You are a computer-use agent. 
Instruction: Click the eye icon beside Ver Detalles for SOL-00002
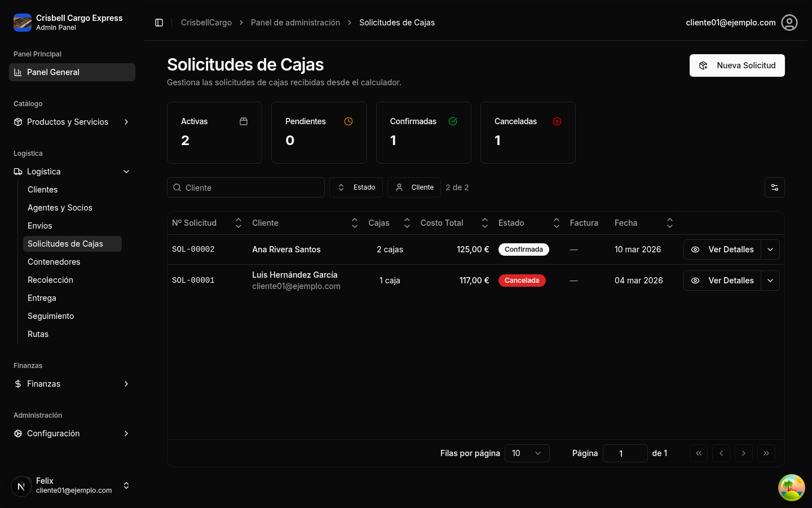[695, 249]
